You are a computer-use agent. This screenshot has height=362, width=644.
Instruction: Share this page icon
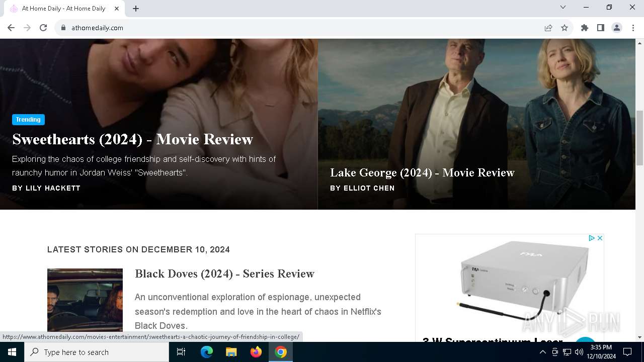pos(548,28)
